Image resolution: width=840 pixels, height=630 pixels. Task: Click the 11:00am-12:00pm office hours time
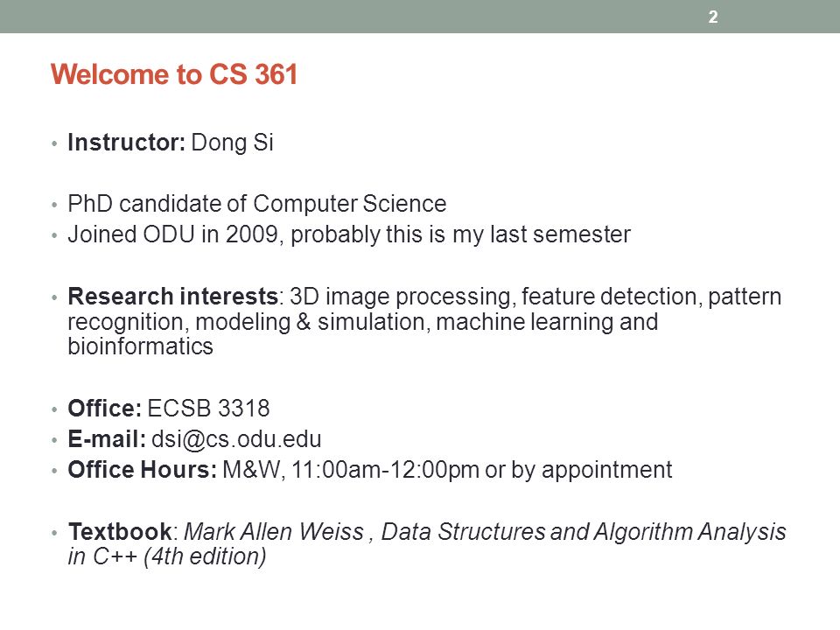(x=385, y=470)
